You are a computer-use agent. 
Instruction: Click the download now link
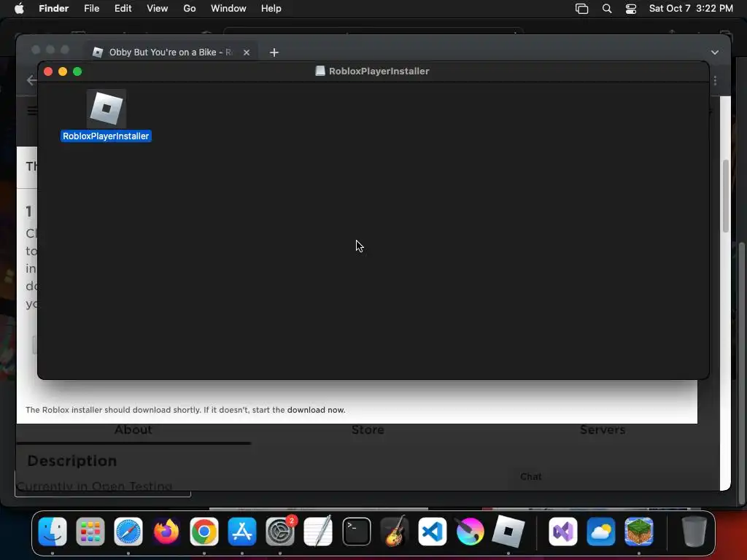pos(315,410)
